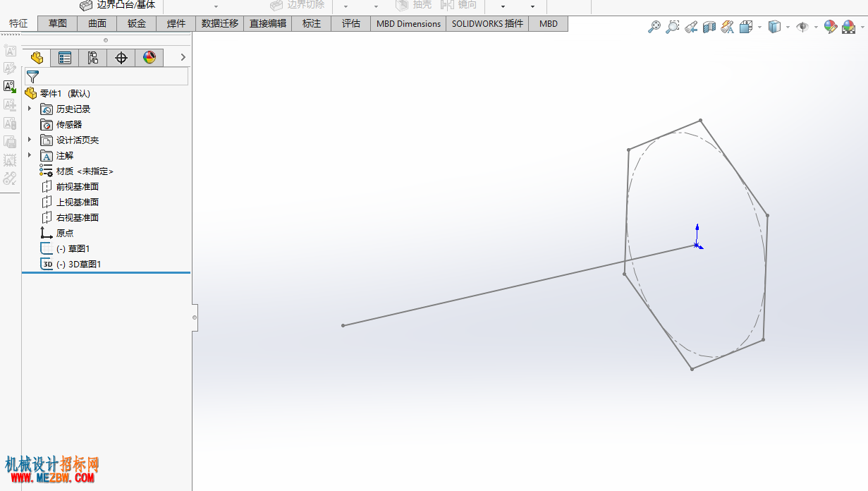Expand the Display Style dropdown arrow

(x=788, y=28)
